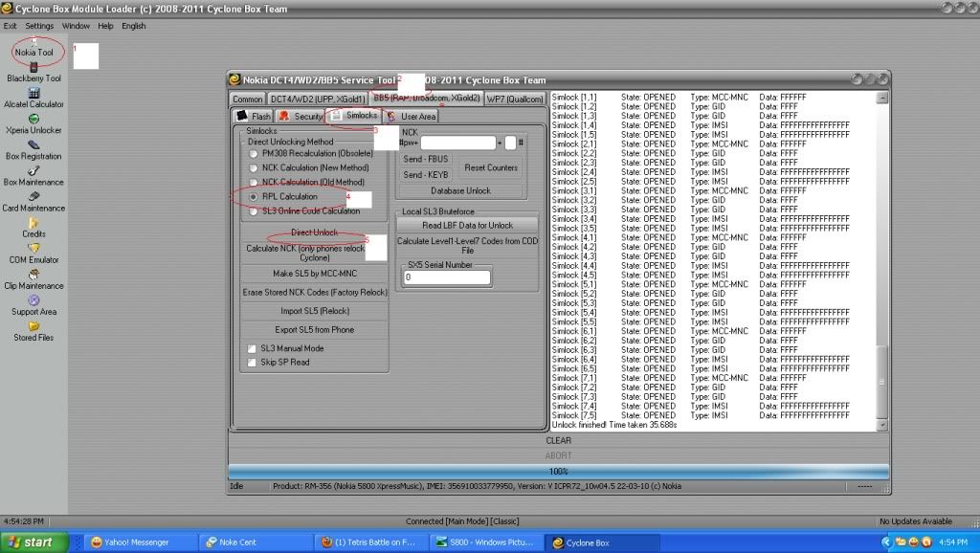The height and width of the screenshot is (553, 980).
Task: Open the Stored Files folder
Action: click(33, 331)
